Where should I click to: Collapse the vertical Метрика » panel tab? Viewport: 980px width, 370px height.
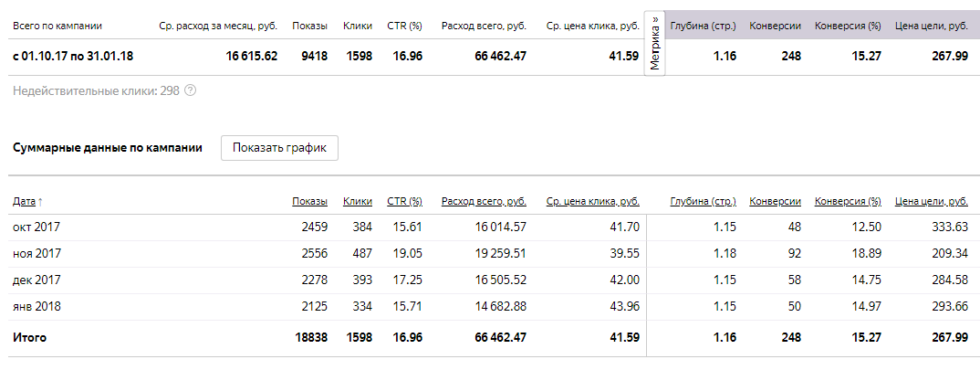click(x=654, y=44)
